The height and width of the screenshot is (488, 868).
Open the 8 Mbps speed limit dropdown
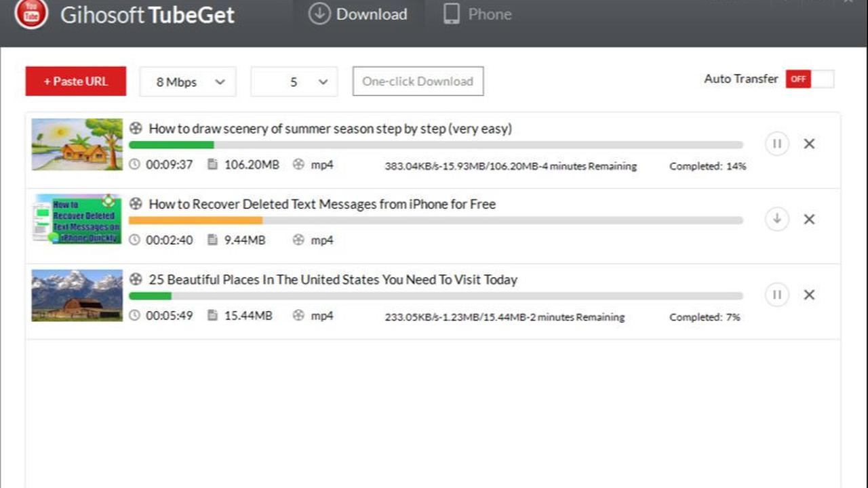pyautogui.click(x=188, y=82)
